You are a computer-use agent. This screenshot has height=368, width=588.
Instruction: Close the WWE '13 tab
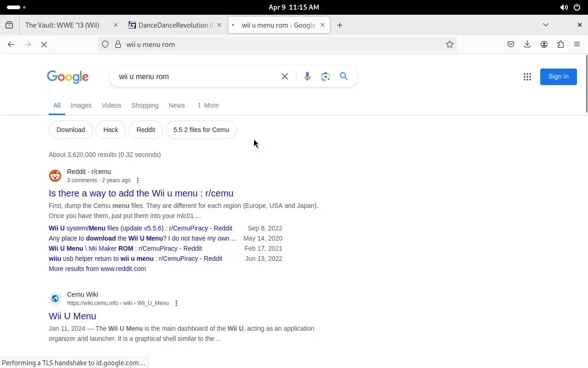coord(116,25)
